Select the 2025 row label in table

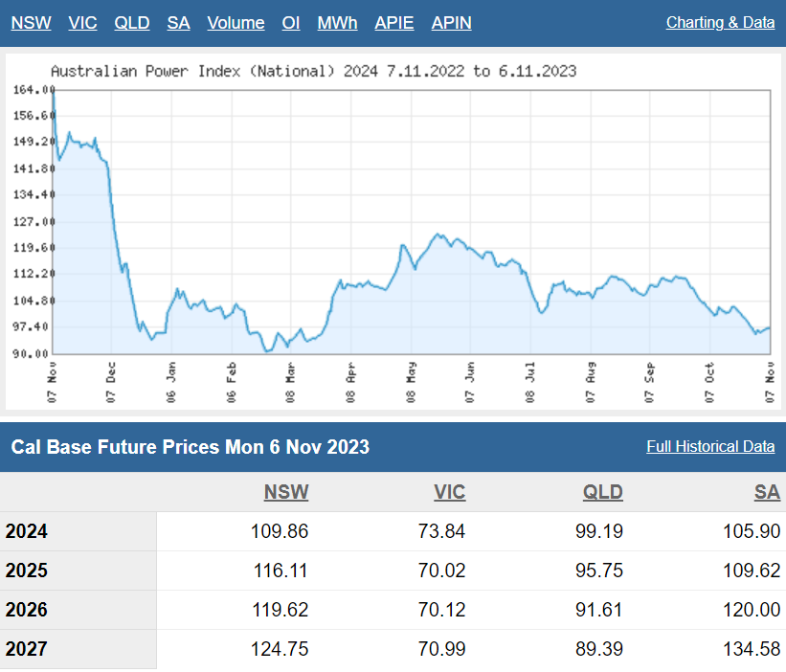pos(27,571)
